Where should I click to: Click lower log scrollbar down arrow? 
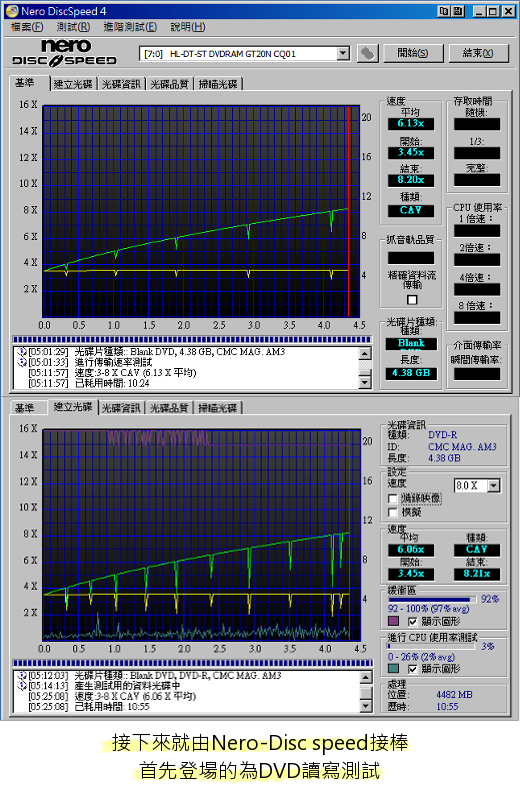365,706
